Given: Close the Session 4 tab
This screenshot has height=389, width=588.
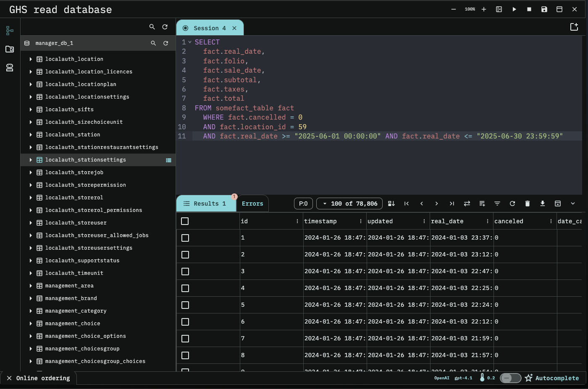Looking at the screenshot, I should (234, 28).
